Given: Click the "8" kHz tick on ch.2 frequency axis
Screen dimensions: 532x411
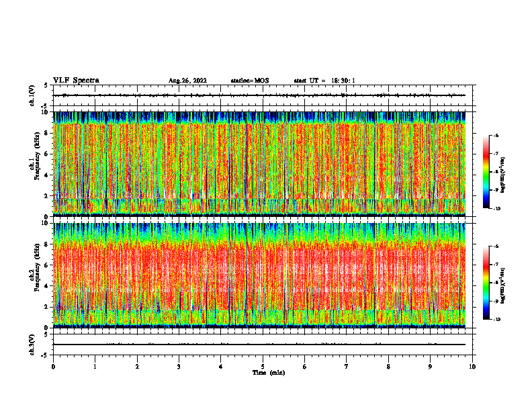Looking at the screenshot, I should click(x=46, y=244).
